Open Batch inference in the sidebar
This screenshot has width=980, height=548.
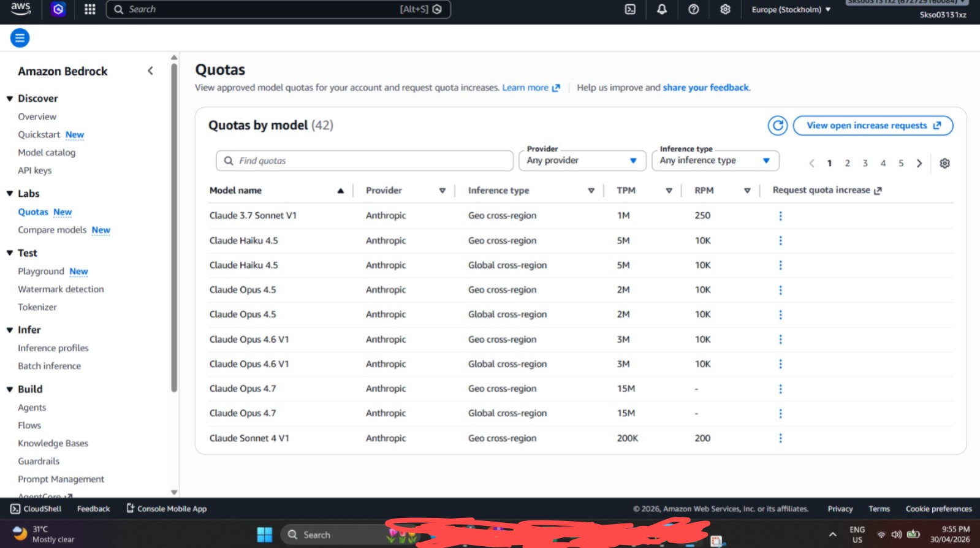[x=50, y=366]
